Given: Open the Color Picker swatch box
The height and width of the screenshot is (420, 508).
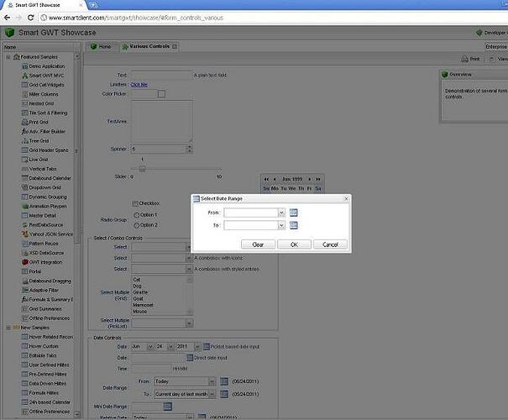Looking at the screenshot, I should (x=161, y=93).
